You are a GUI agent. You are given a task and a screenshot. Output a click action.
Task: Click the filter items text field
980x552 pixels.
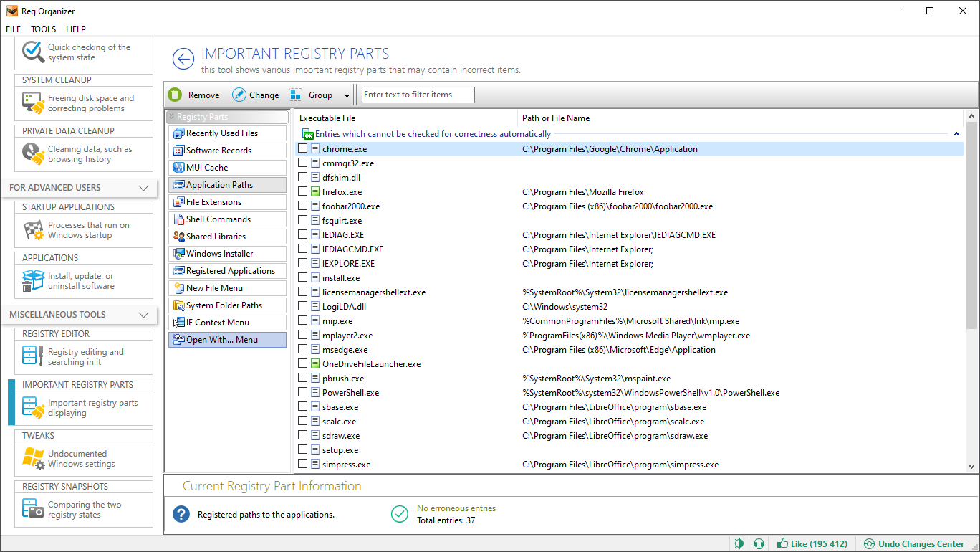pos(418,94)
